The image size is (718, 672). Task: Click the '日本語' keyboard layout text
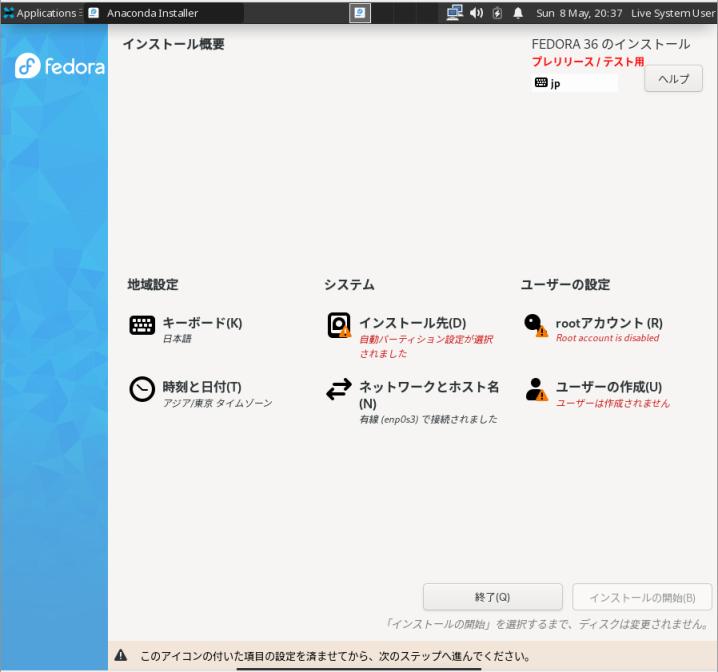(x=177, y=338)
